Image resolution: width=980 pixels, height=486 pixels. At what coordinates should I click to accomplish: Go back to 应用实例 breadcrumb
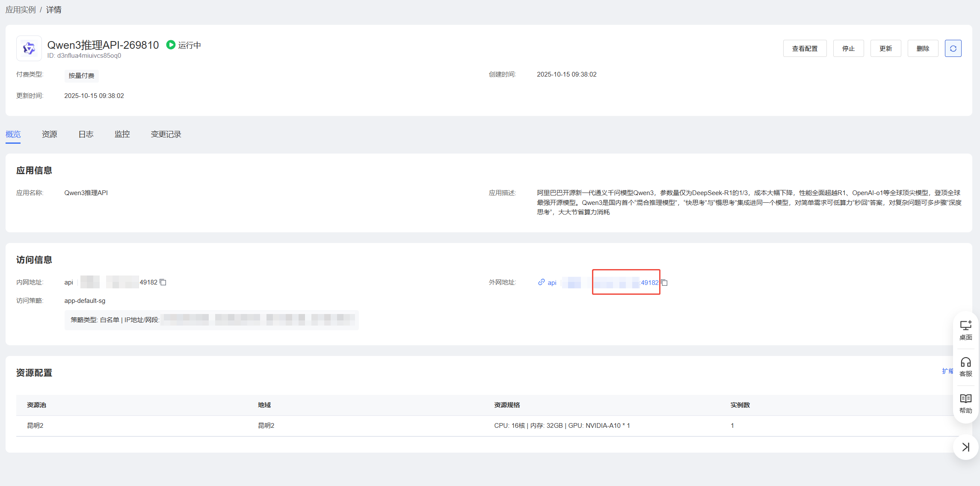click(21, 10)
